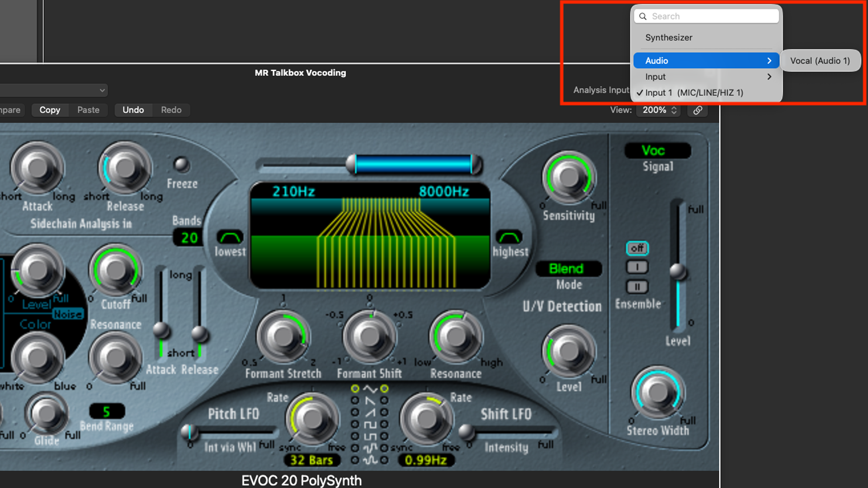Click the Signal Level vertical slider handle

(x=678, y=272)
